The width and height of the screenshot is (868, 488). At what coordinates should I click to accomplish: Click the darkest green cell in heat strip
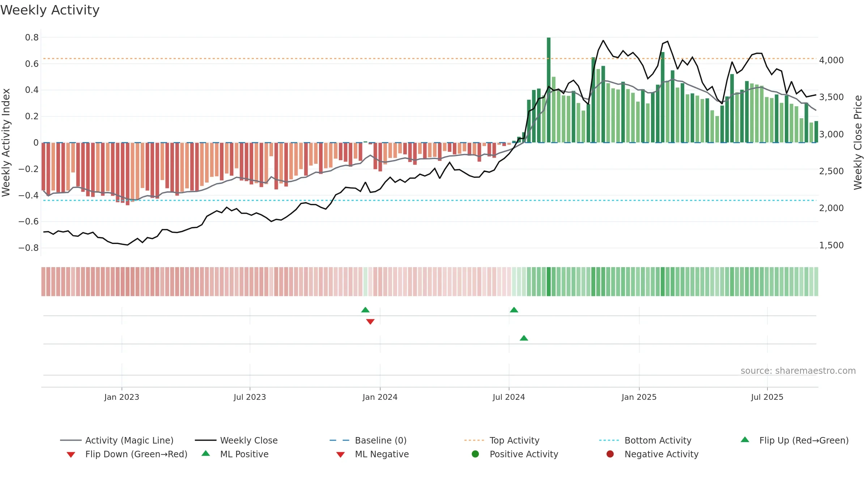[x=549, y=282]
